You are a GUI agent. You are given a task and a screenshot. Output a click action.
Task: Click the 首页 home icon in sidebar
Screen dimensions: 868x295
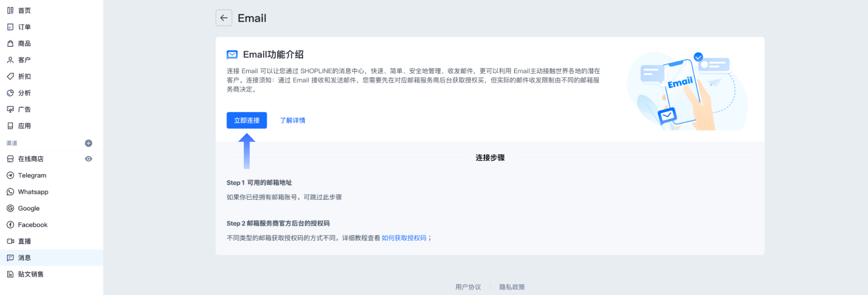pyautogui.click(x=10, y=11)
